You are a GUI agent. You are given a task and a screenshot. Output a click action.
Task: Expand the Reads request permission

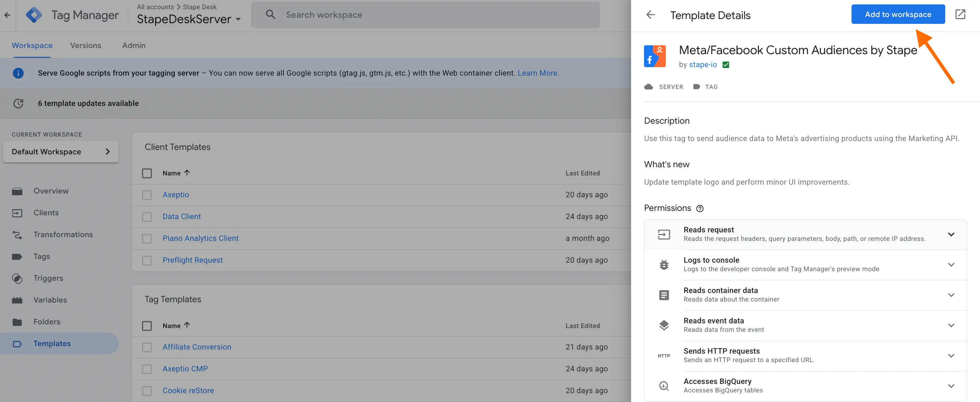click(x=951, y=234)
